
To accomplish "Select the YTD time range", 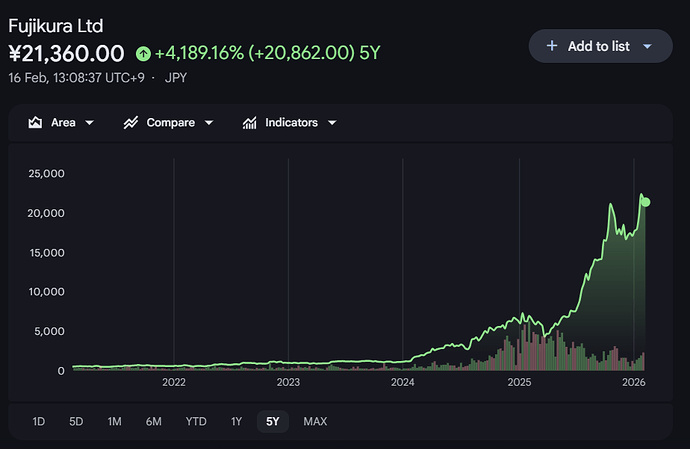I will (x=196, y=421).
